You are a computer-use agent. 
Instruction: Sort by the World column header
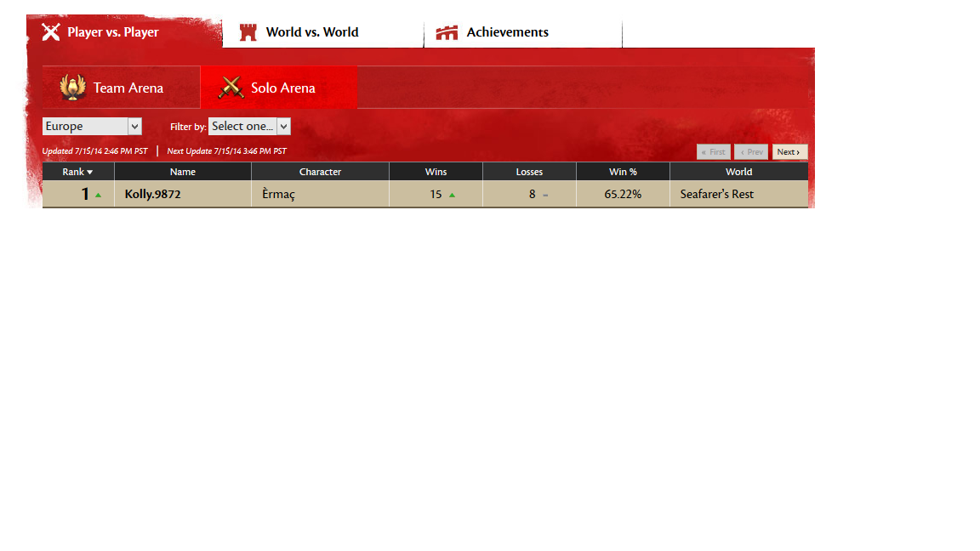pyautogui.click(x=738, y=172)
